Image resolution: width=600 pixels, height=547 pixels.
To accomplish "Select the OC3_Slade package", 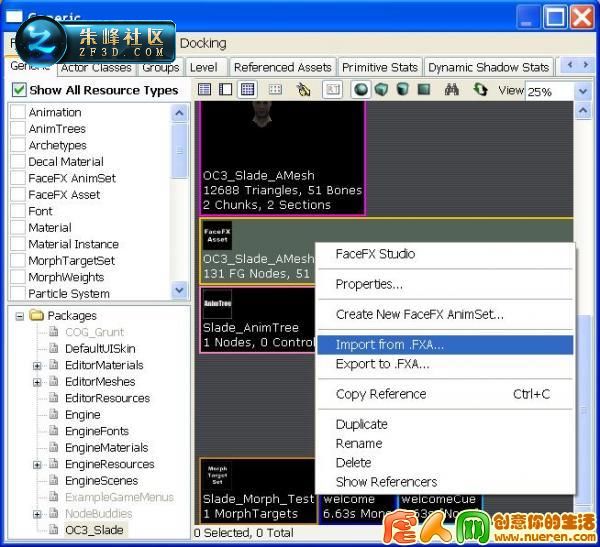I will click(94, 530).
